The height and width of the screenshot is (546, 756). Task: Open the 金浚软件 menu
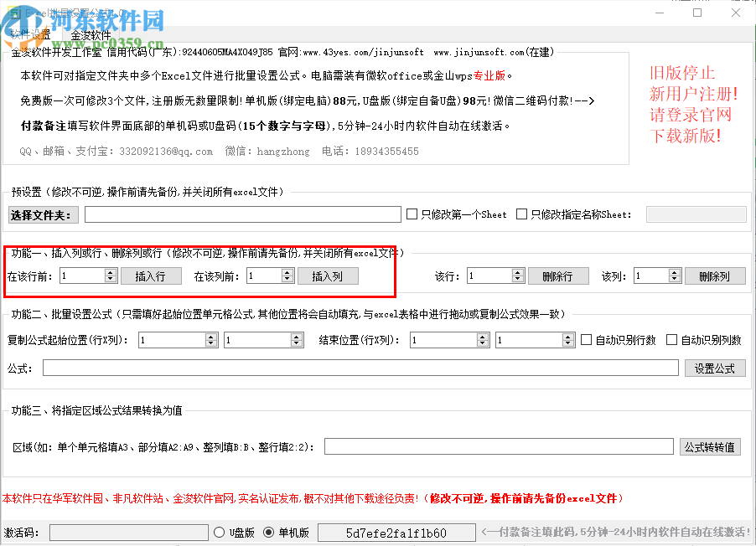click(93, 34)
